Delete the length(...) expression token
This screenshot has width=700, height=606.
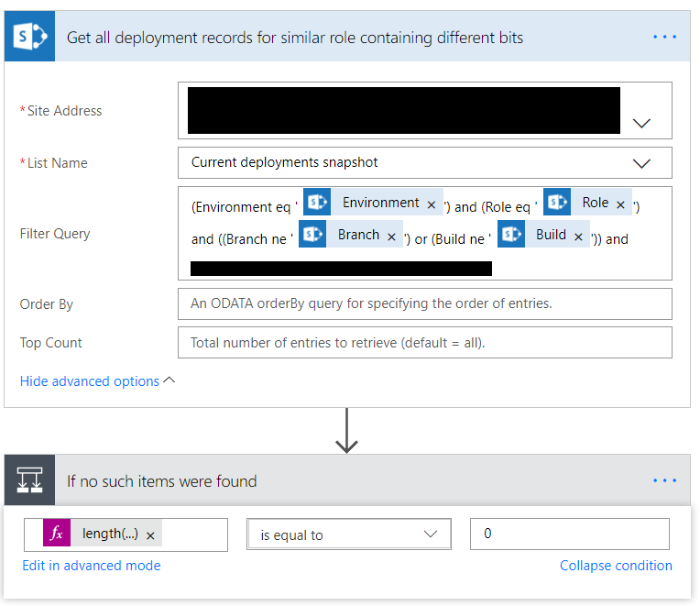coord(150,534)
